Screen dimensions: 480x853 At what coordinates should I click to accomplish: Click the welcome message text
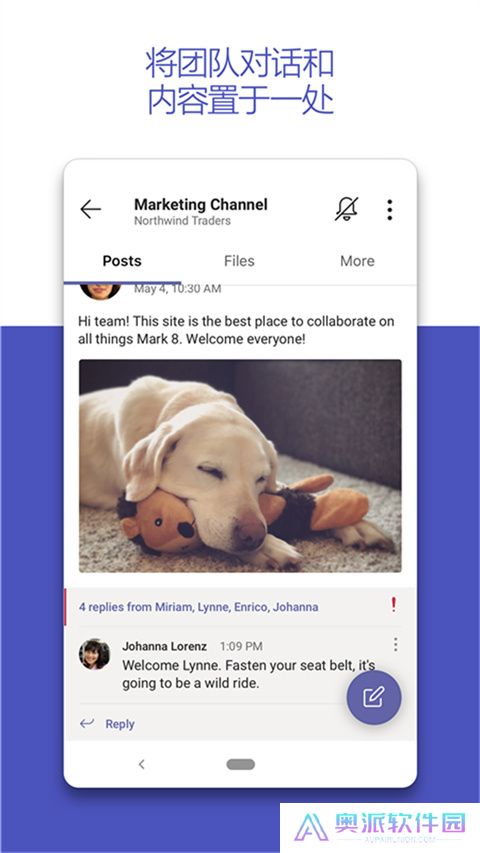pos(236,330)
